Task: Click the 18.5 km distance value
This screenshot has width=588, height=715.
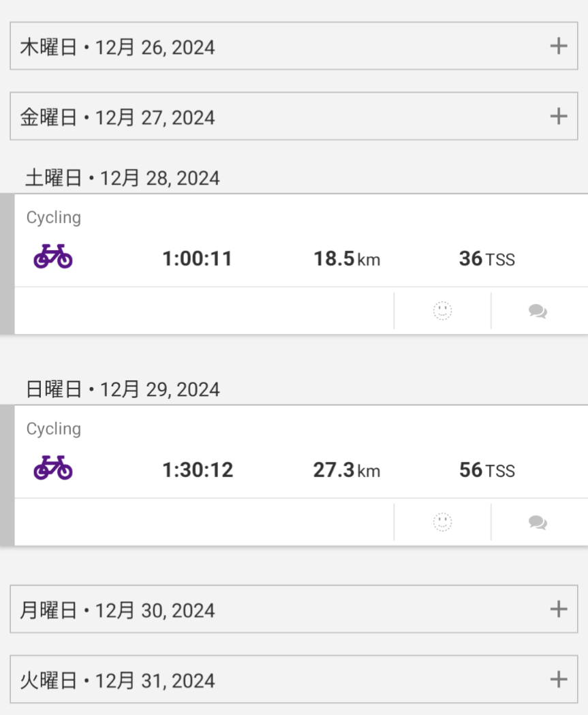Action: coord(346,259)
